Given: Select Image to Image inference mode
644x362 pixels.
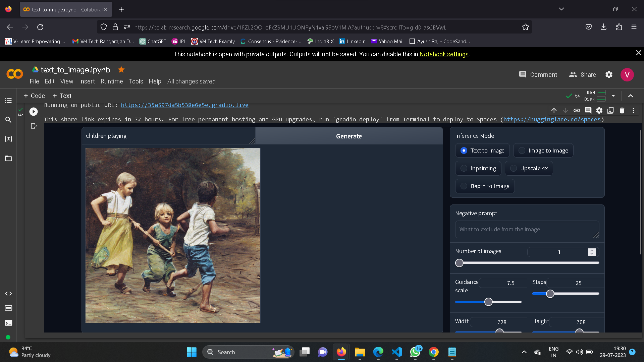Looking at the screenshot, I should tap(543, 150).
